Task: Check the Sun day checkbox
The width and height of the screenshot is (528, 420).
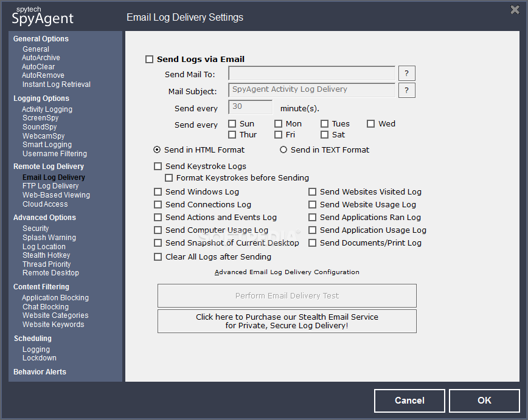Action: pos(232,124)
